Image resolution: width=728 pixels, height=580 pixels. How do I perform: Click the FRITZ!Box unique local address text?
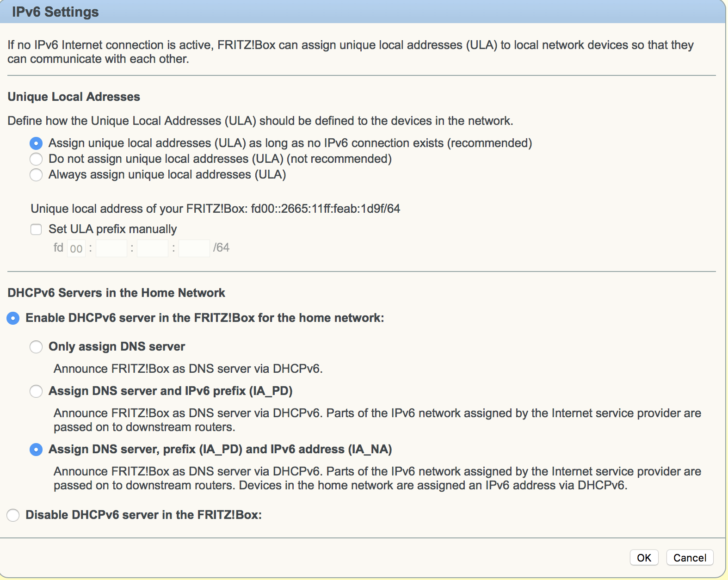point(215,209)
